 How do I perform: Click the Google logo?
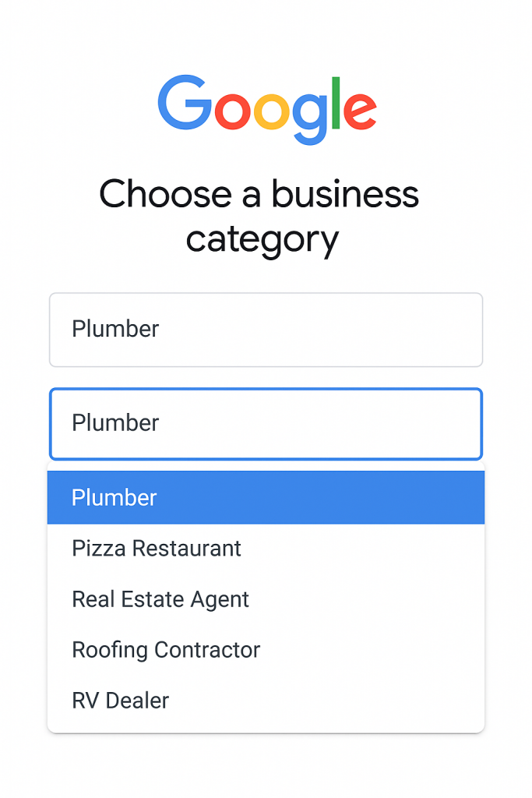[x=266, y=108]
